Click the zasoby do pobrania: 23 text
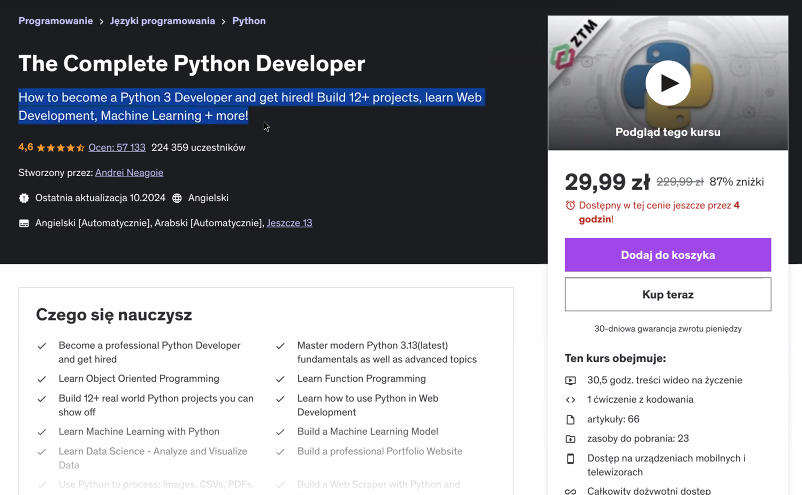802x495 pixels. (x=638, y=439)
